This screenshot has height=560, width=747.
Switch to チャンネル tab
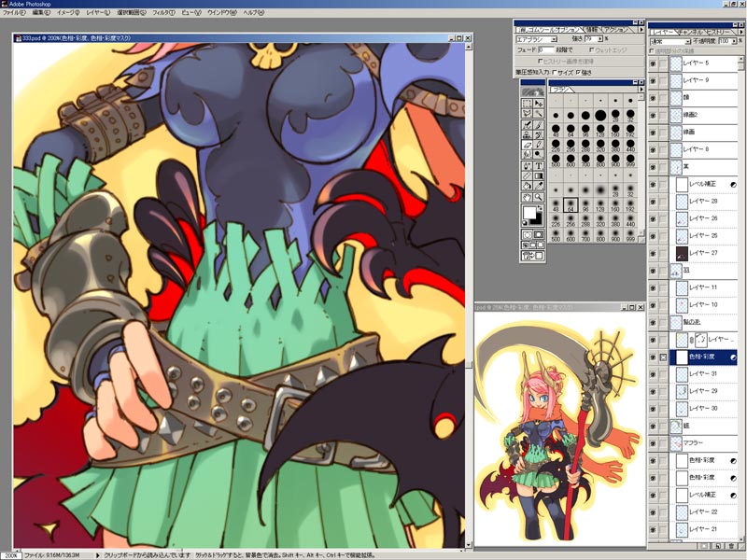pyautogui.click(x=691, y=32)
